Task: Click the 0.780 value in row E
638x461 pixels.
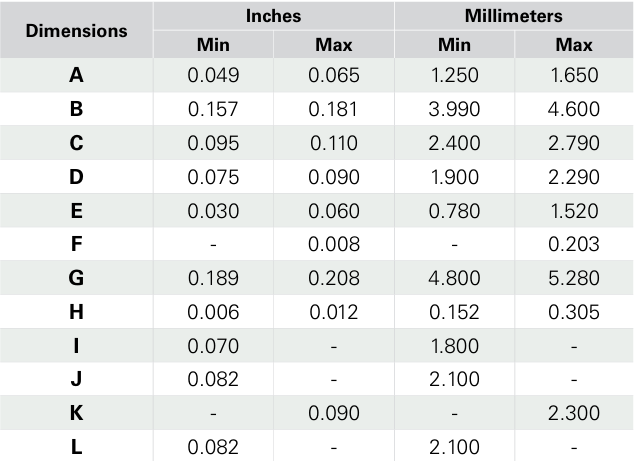Action: [454, 211]
